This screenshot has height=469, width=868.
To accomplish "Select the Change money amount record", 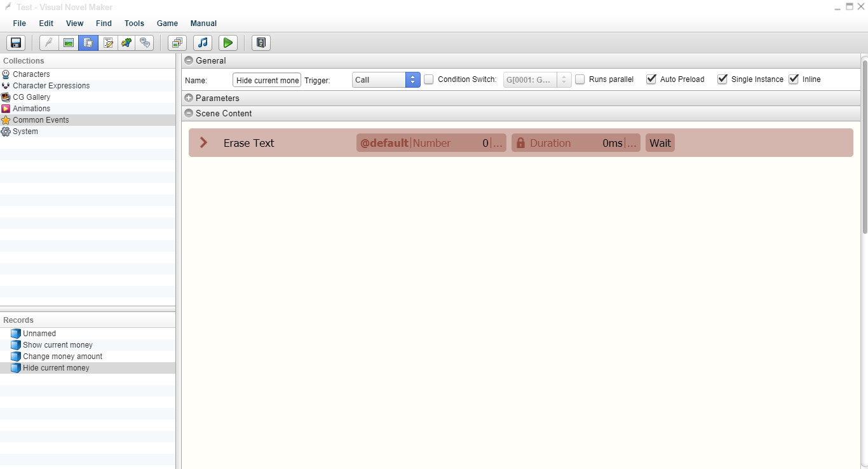I will coord(88,357).
